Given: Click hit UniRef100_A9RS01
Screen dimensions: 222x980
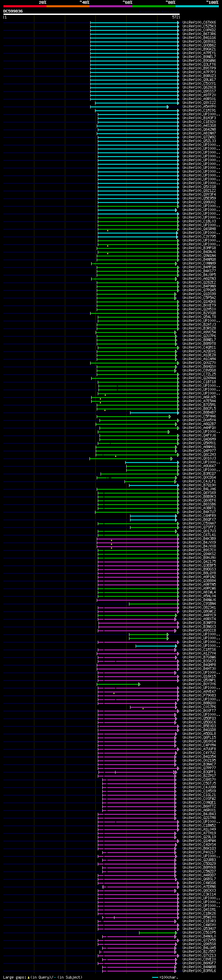Looking at the screenshot, I should click(199, 99).
